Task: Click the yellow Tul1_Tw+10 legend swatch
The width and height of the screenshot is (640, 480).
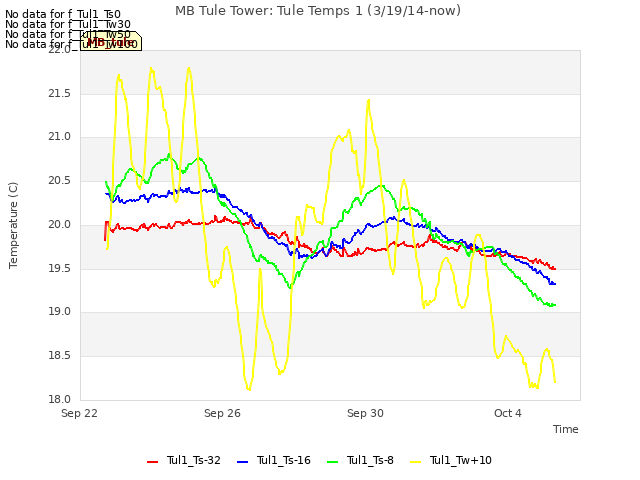Action: pos(415,462)
